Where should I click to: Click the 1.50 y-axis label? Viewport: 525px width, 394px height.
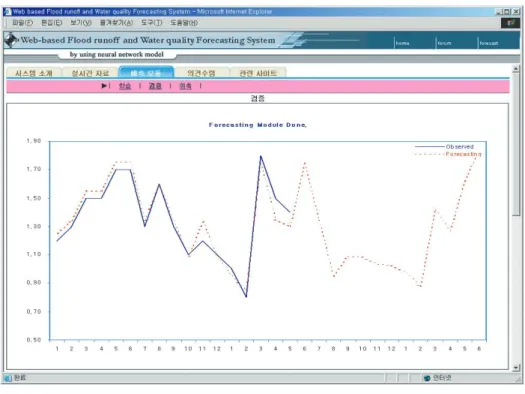pos(34,198)
